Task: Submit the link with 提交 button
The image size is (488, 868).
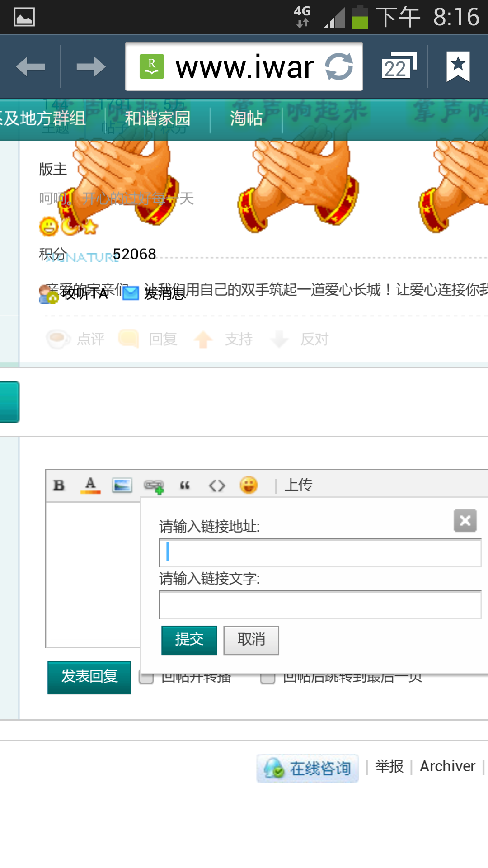Action: [x=189, y=640]
